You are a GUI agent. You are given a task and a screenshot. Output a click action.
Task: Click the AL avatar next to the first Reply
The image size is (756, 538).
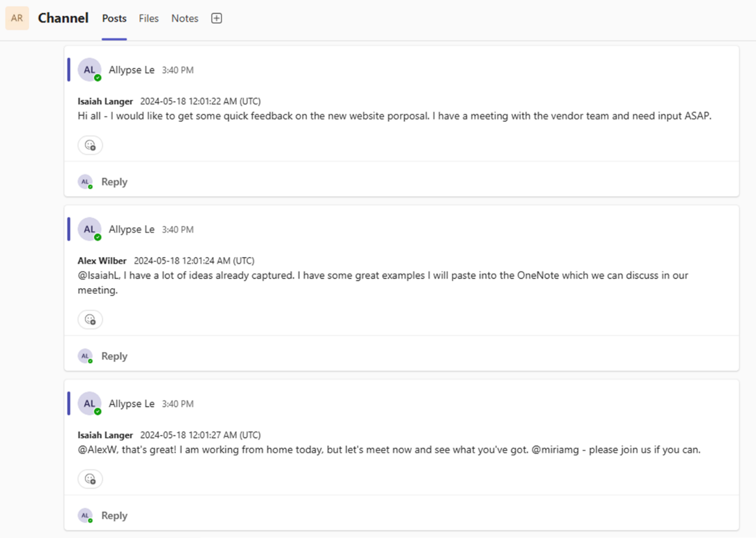(x=85, y=182)
